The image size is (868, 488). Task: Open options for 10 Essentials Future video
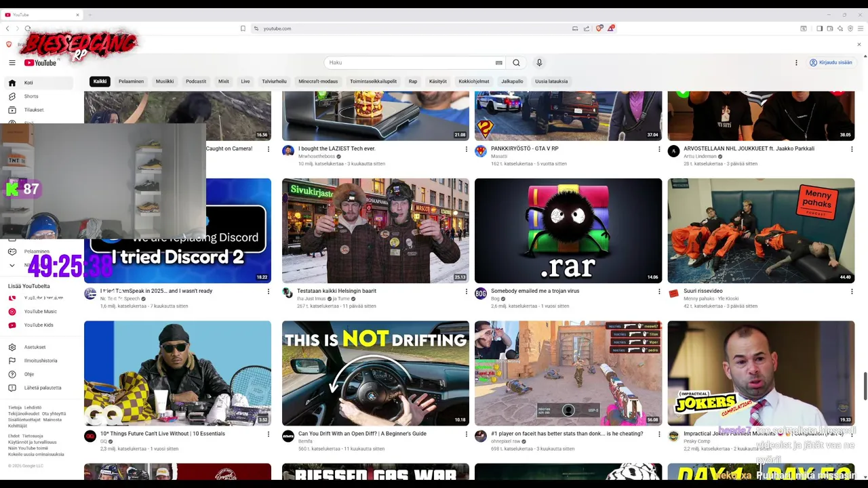(x=268, y=434)
